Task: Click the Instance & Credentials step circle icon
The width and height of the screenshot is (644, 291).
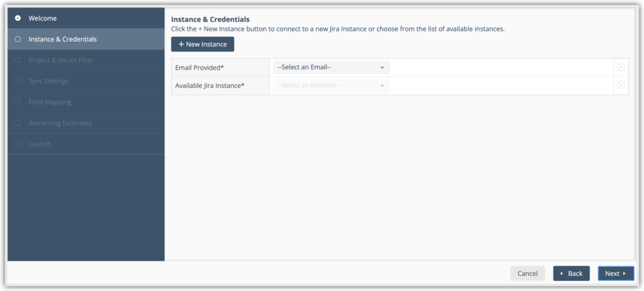Action: (18, 39)
